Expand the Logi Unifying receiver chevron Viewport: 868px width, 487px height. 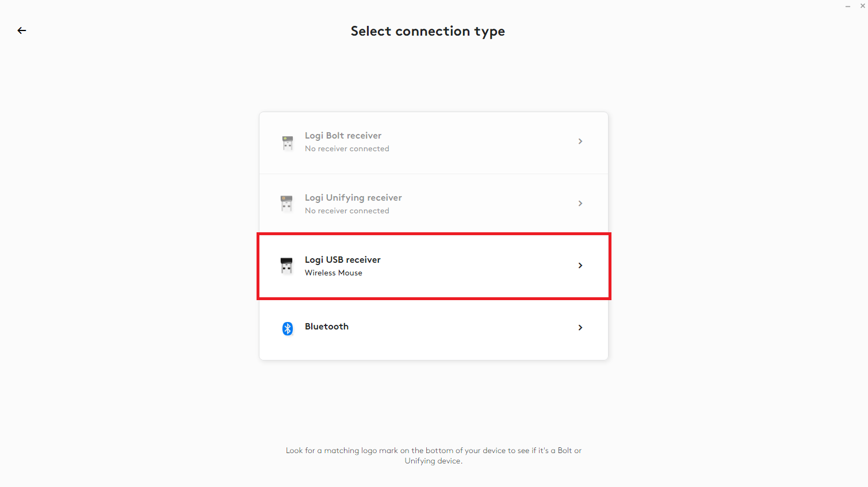coord(580,204)
